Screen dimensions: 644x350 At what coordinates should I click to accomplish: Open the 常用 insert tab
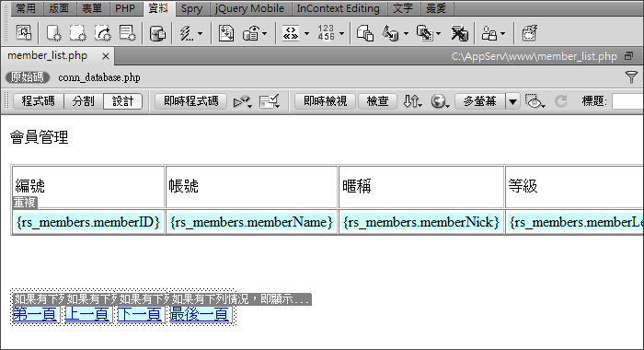tap(27, 8)
